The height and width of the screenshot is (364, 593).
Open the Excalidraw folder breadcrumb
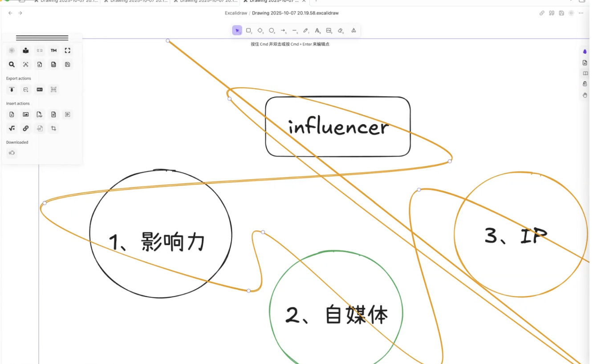pyautogui.click(x=236, y=13)
